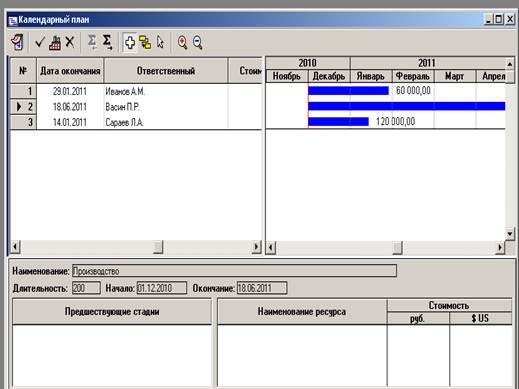Viewport: 519px width, 389px height.
Task: Click the Январь month header
Action: click(x=371, y=76)
